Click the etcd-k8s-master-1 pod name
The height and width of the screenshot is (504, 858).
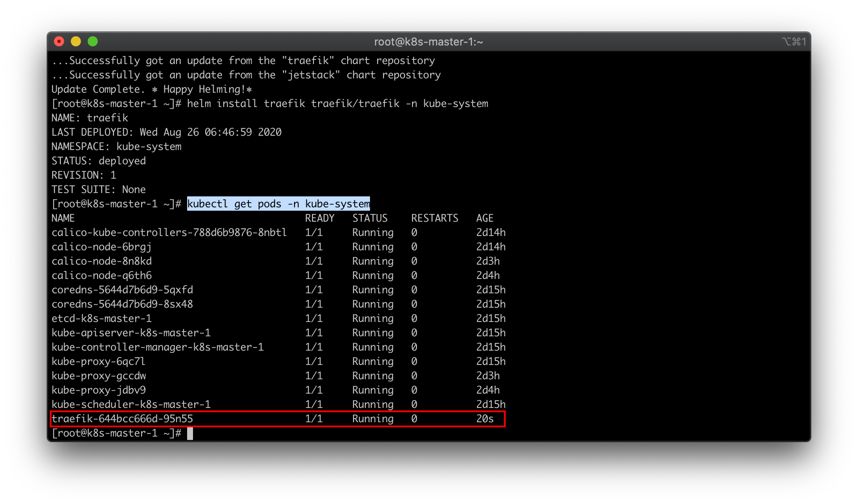pyautogui.click(x=102, y=319)
